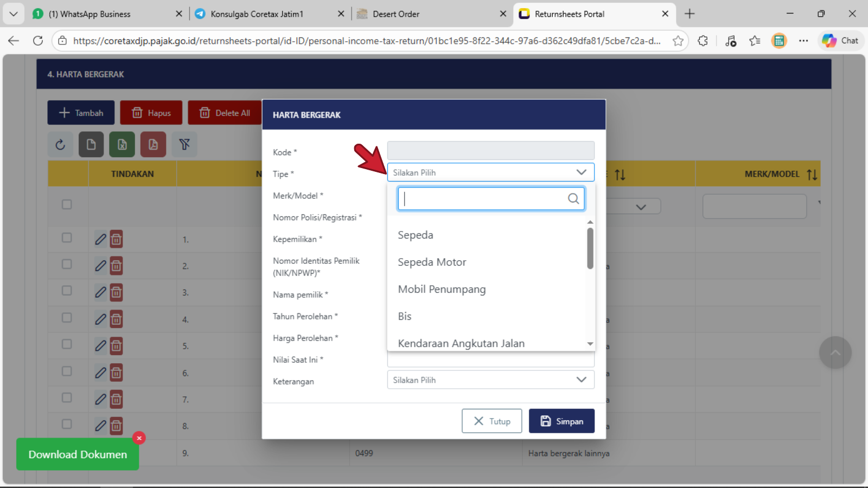Click the Tutup button
Image resolution: width=868 pixels, height=488 pixels.
click(x=492, y=421)
